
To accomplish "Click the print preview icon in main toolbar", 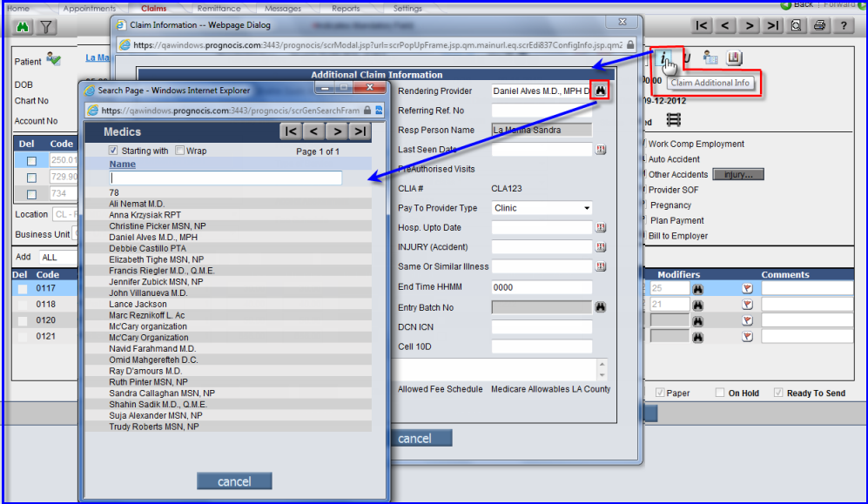I will pyautogui.click(x=796, y=25).
